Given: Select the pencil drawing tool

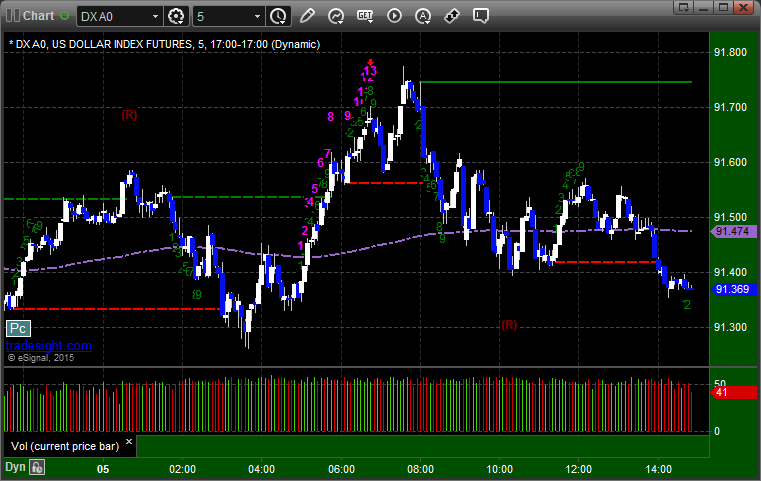Looking at the screenshot, I should point(307,16).
